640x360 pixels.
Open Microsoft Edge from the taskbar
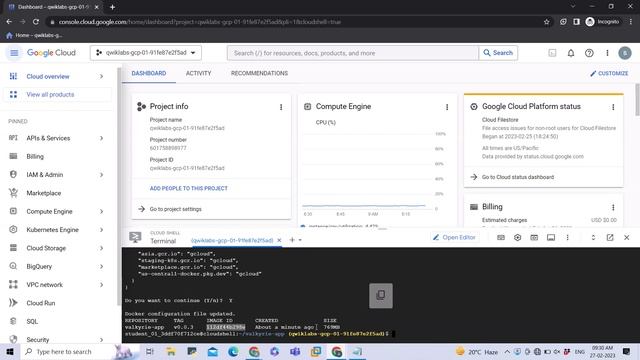coord(233,351)
